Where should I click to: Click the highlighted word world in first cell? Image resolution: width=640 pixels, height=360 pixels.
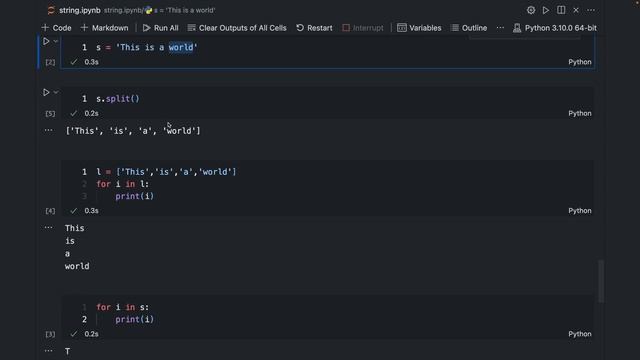point(181,47)
